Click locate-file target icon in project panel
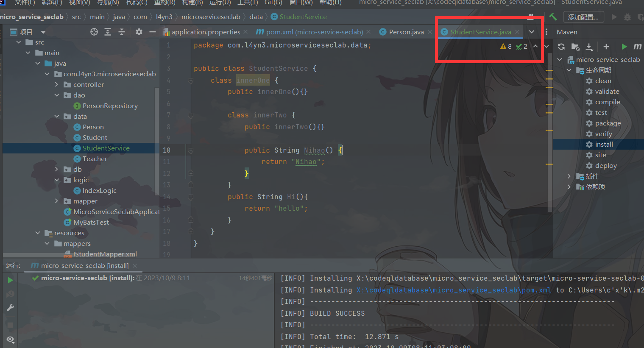 coord(94,32)
